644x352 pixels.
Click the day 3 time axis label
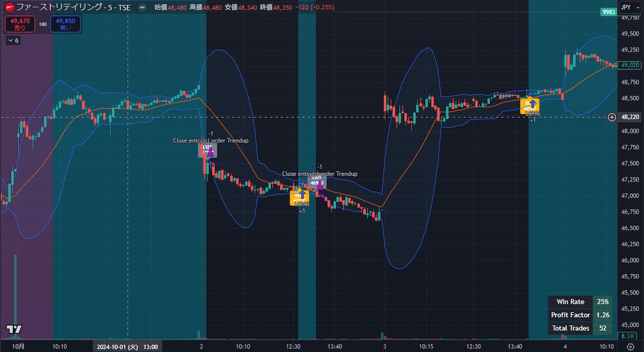385,347
